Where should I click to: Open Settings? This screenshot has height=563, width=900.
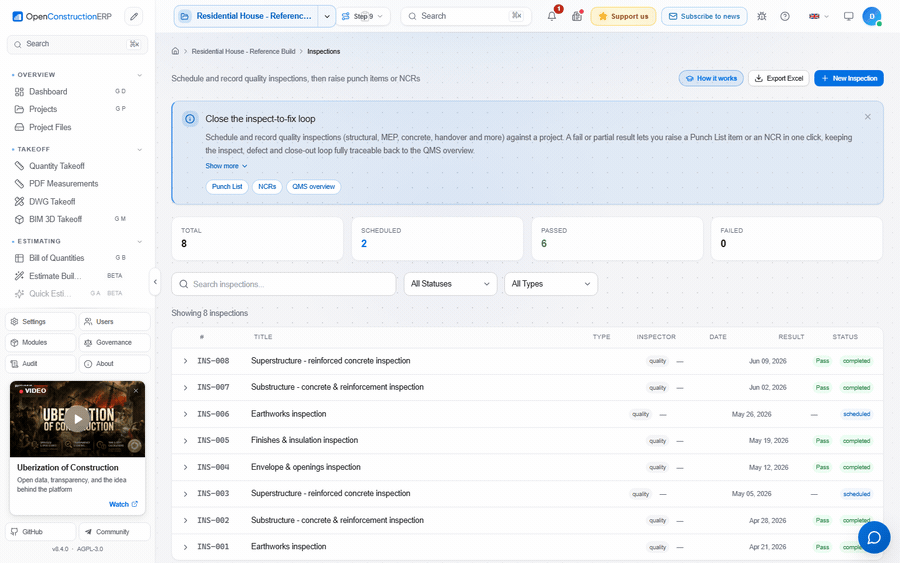click(41, 321)
